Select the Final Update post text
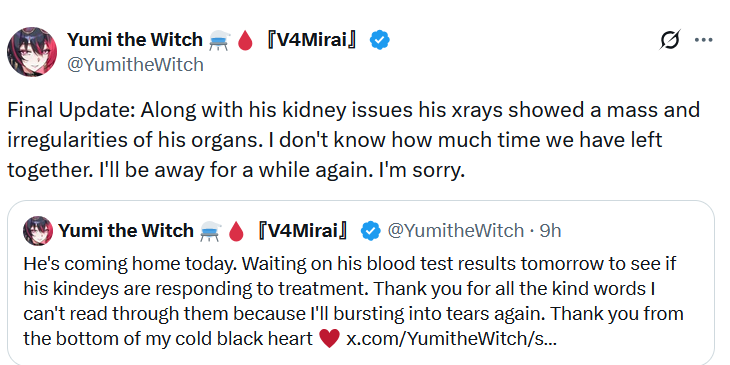Screen dimensions: 730x365 point(353,141)
